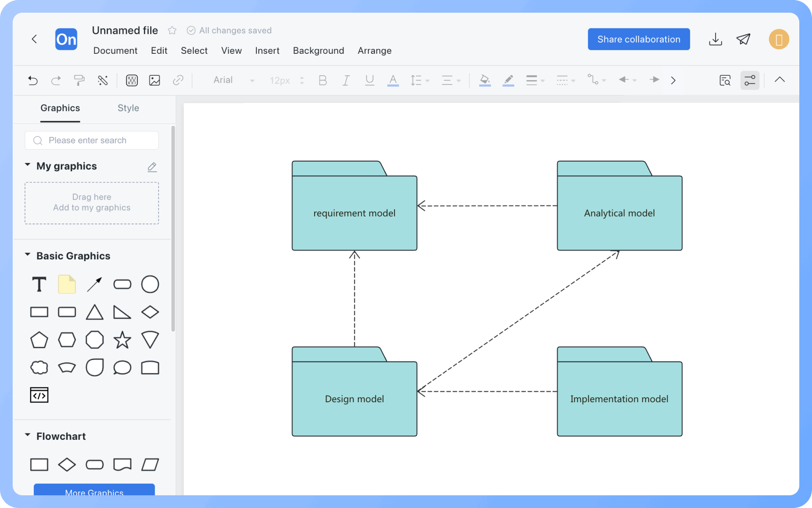812x508 pixels.
Task: Open the Document menu
Action: pos(115,51)
